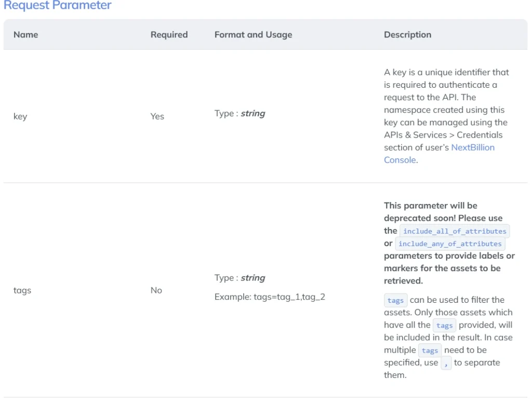Click the comma separator code label
This screenshot has height=404, width=532.
446,363
